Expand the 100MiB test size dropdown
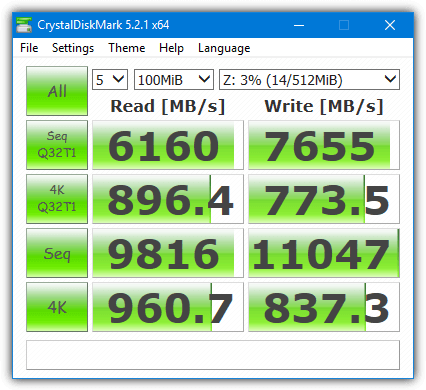The width and height of the screenshot is (426, 390). [x=174, y=80]
